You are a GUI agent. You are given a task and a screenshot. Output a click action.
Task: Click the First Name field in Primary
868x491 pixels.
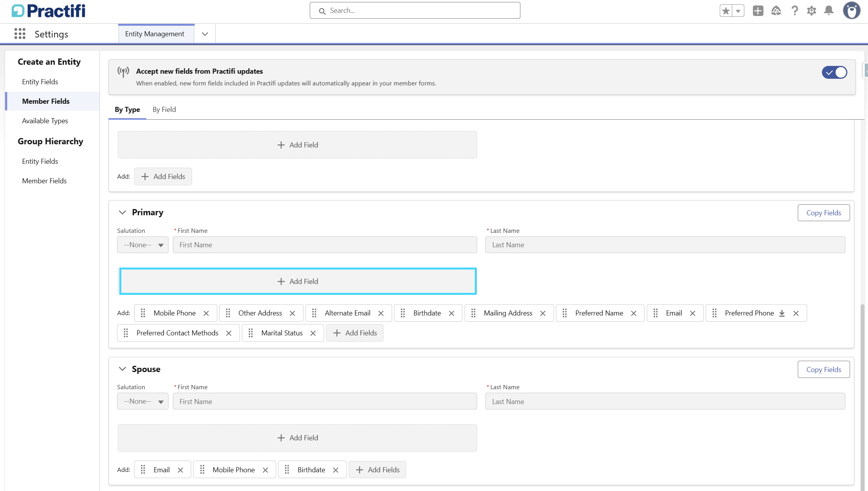click(325, 245)
